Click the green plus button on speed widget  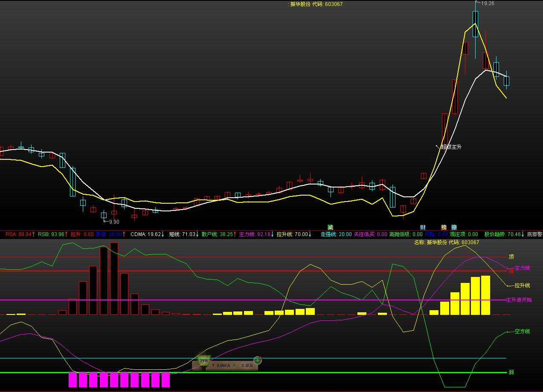coord(257,360)
